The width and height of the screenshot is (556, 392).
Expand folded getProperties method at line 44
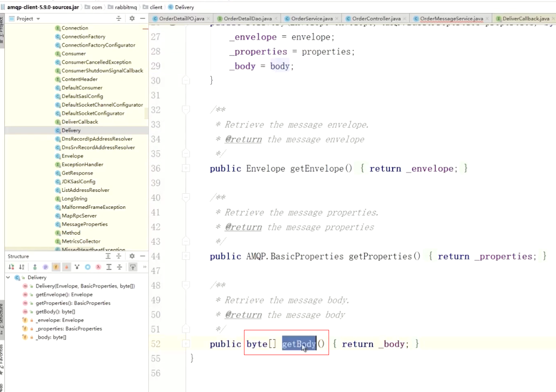186,256
